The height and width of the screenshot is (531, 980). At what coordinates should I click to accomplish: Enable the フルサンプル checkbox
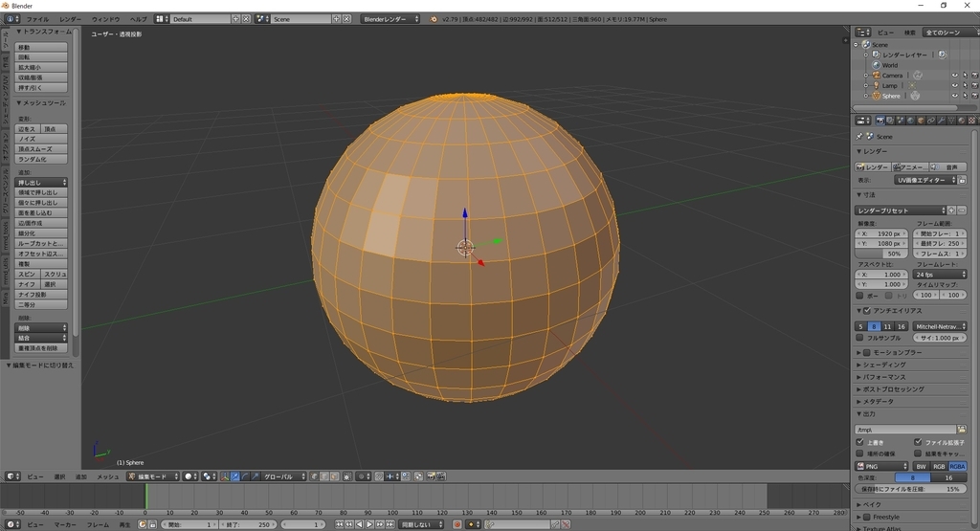click(x=860, y=338)
